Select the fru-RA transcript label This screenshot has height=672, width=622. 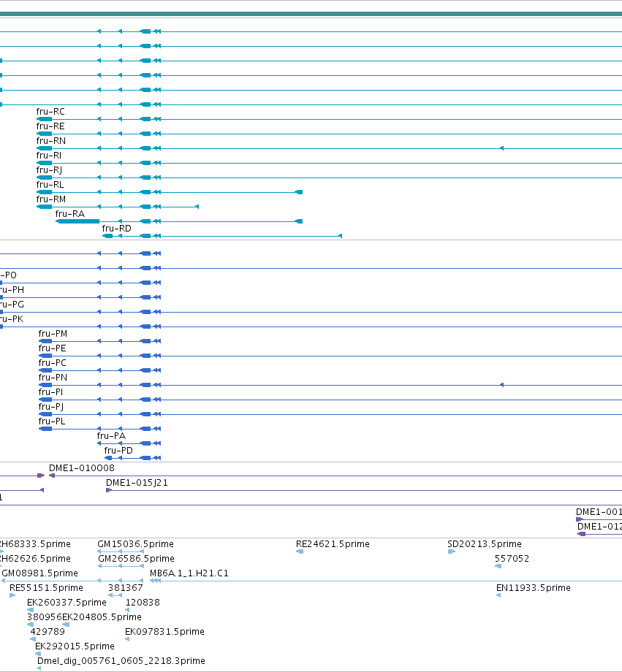(x=70, y=213)
